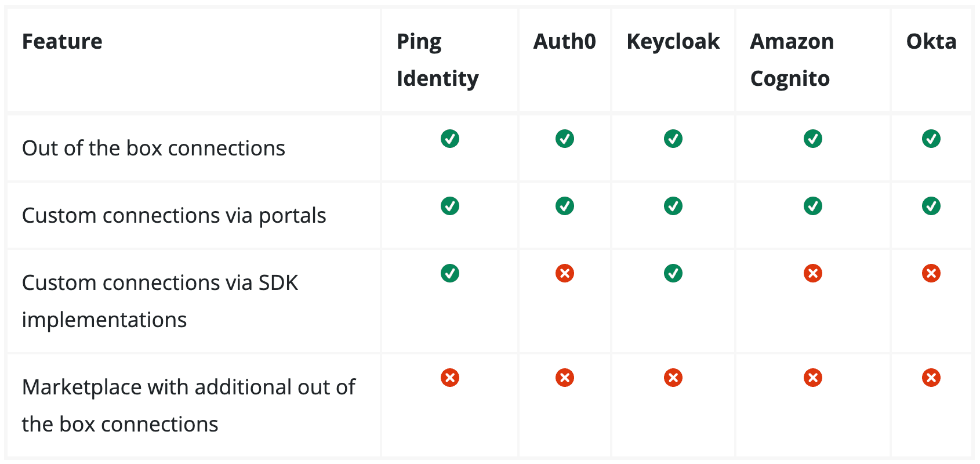This screenshot has width=980, height=464.
Task: Click the 'Custom connections via SDK implementations' row label
Action: [160, 301]
